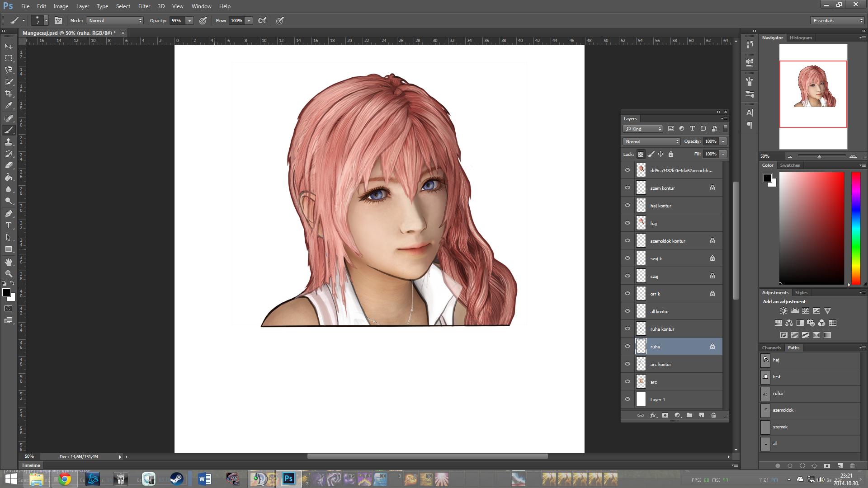868x488 pixels.
Task: Select the Clone Stamp tool
Action: 9,142
